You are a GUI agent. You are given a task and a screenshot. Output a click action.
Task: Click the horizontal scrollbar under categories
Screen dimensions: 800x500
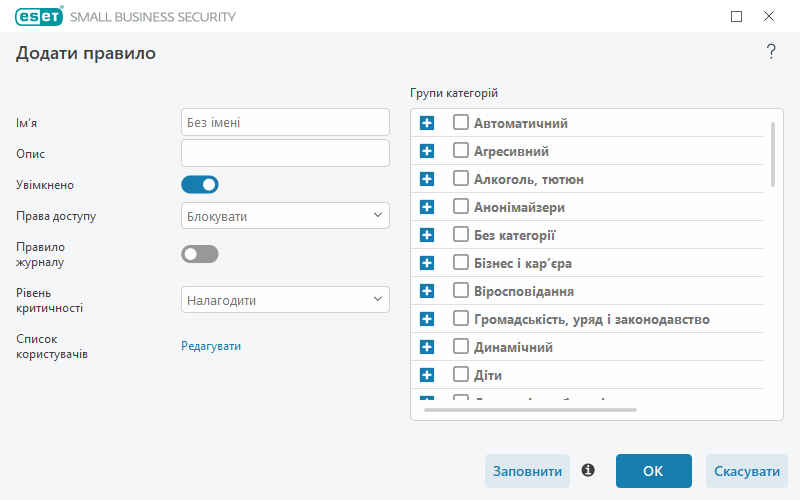[530, 410]
